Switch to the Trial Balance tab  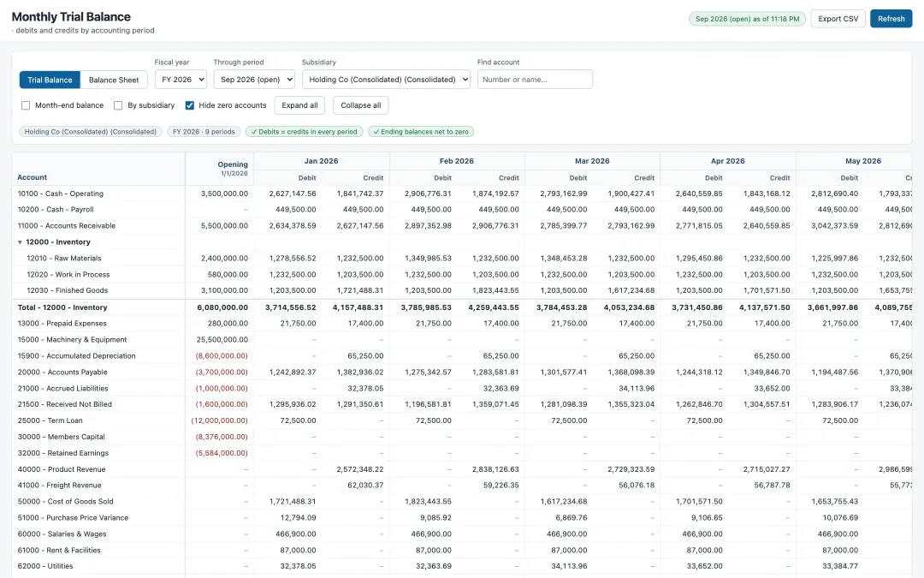(x=50, y=80)
